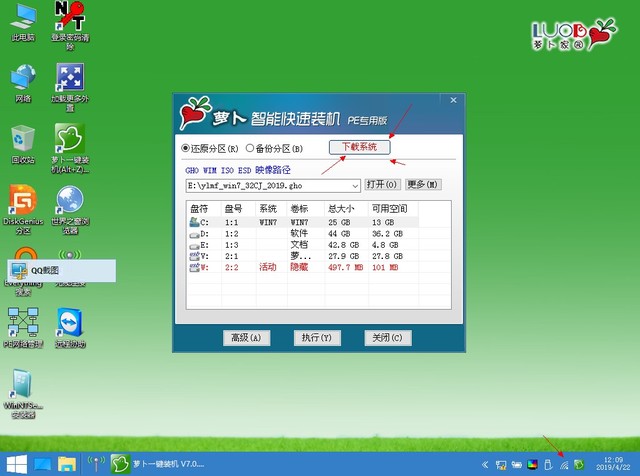Click the 盘符 column header
This screenshot has width=640, height=476.
pyautogui.click(x=204, y=209)
